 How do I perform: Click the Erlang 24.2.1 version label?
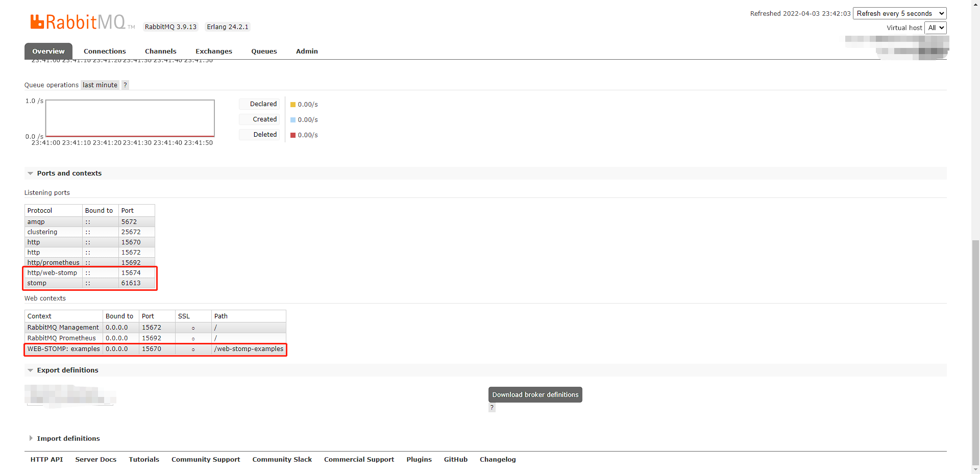click(228, 27)
